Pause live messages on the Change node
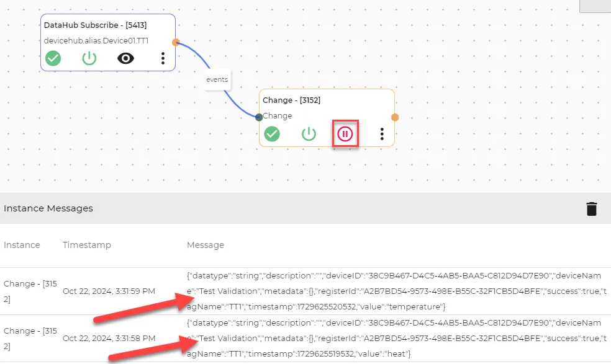The width and height of the screenshot is (611, 364). click(x=345, y=134)
